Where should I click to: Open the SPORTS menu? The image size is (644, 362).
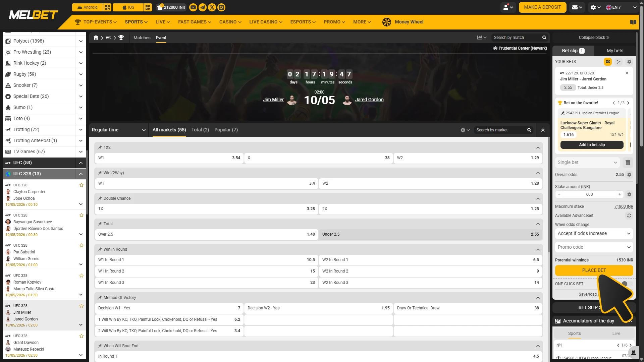136,22
